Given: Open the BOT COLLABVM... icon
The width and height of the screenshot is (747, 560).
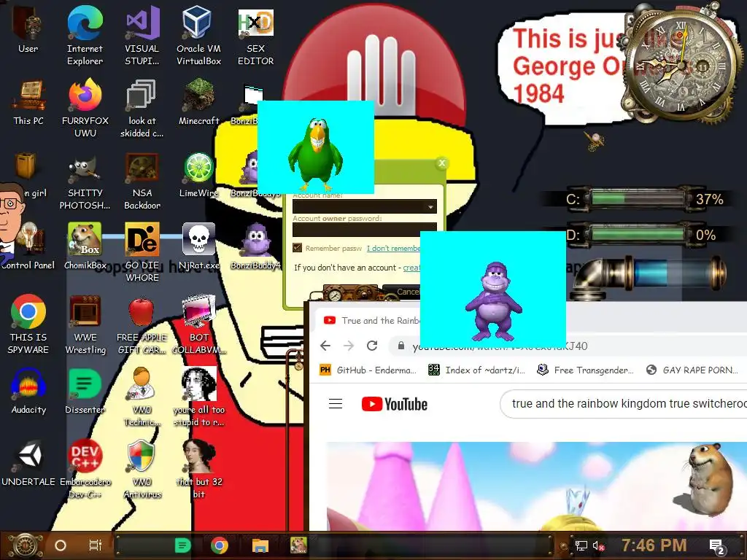Looking at the screenshot, I should [x=198, y=324].
